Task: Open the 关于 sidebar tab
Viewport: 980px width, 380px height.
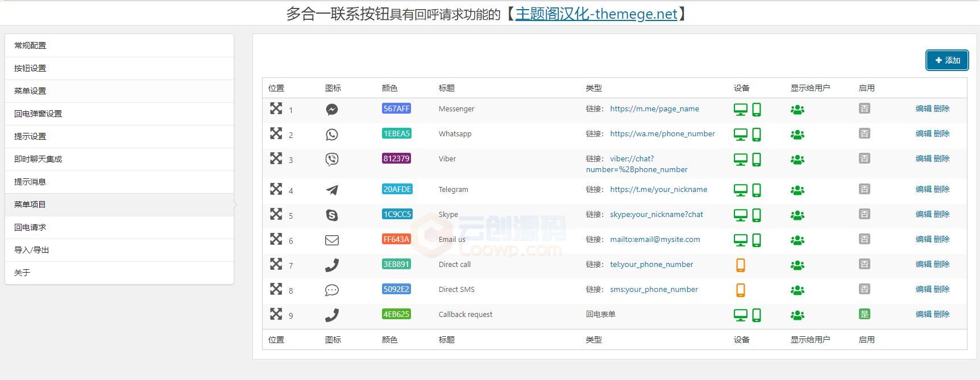Action: point(119,273)
